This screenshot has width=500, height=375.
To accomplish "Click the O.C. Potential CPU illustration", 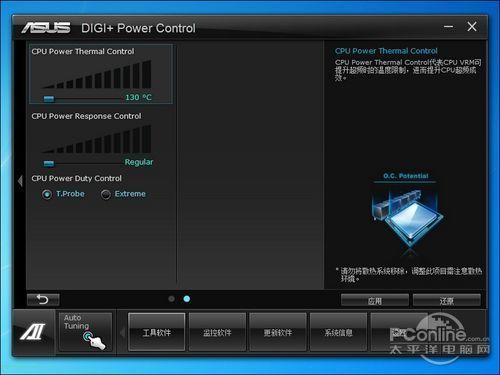I will [x=408, y=219].
